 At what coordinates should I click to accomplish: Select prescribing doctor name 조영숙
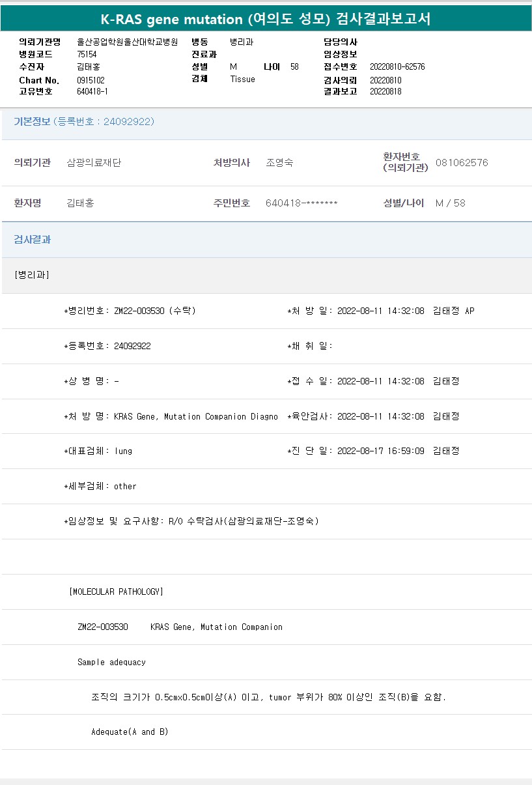(279, 163)
